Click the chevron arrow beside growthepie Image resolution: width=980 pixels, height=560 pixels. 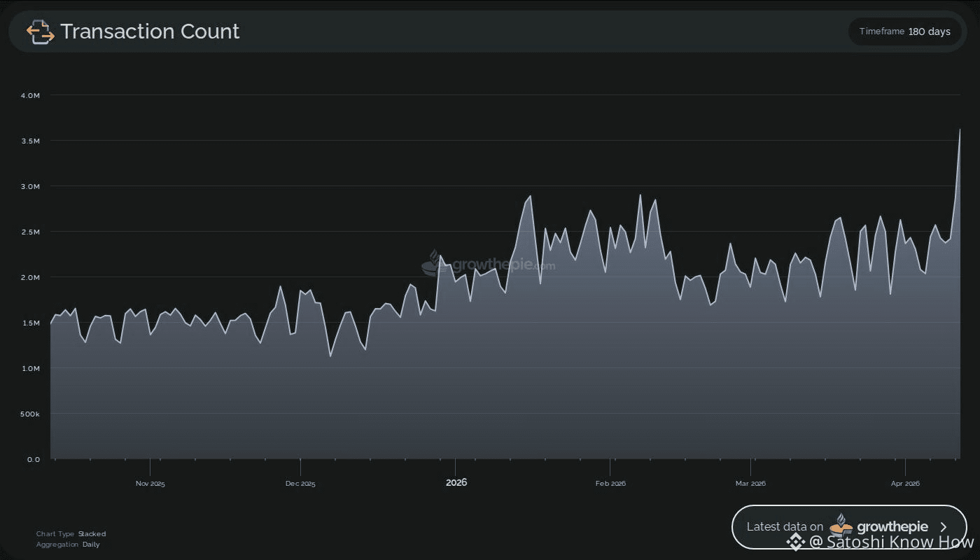point(944,527)
